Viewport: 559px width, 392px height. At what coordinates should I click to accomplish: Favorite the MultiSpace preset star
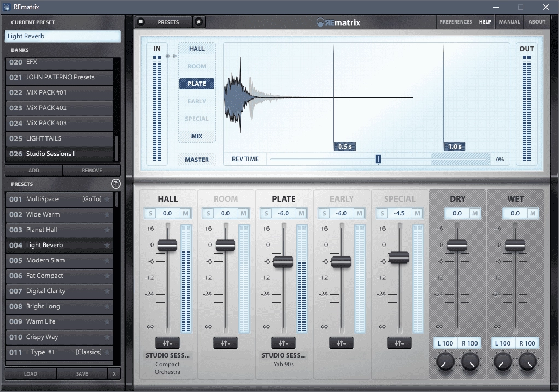(x=107, y=199)
